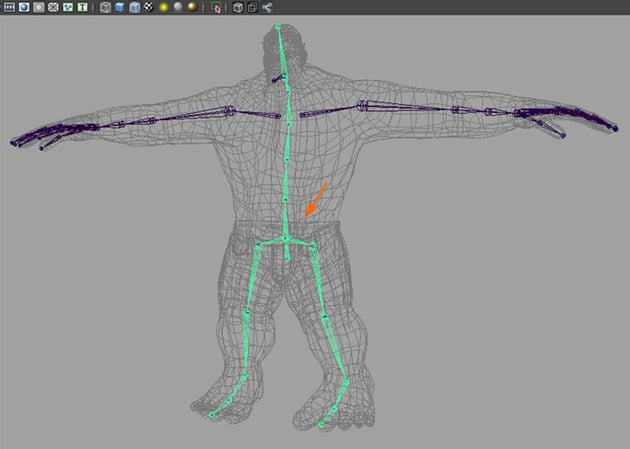The width and height of the screenshot is (630, 449).
Task: Toggle the gate mask icon
Action: click(53, 7)
